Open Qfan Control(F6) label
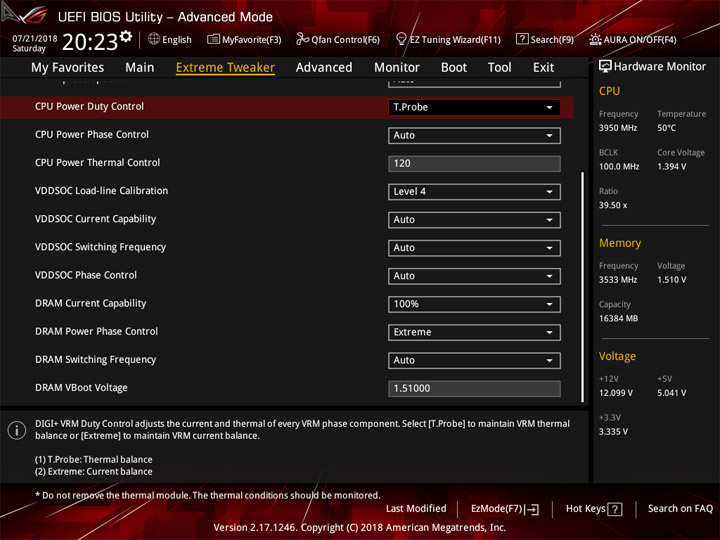Image resolution: width=720 pixels, height=540 pixels. coord(345,39)
